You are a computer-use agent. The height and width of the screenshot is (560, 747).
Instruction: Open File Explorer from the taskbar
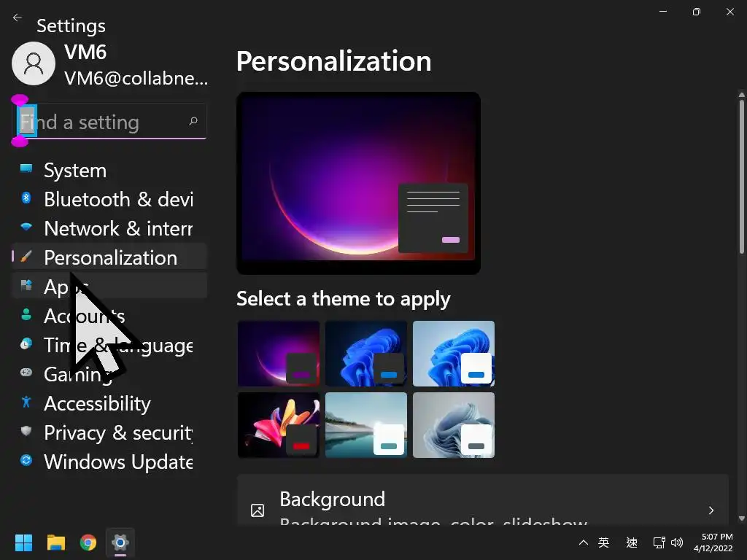tap(55, 542)
